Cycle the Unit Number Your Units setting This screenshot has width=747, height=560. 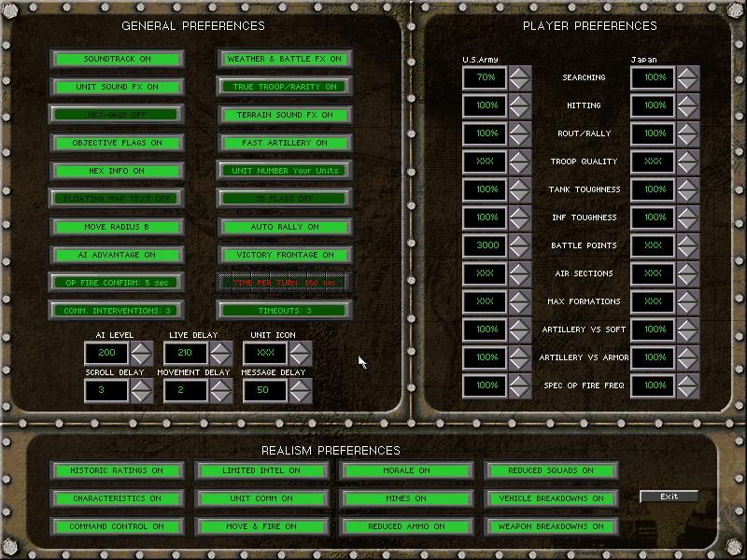coord(285,171)
